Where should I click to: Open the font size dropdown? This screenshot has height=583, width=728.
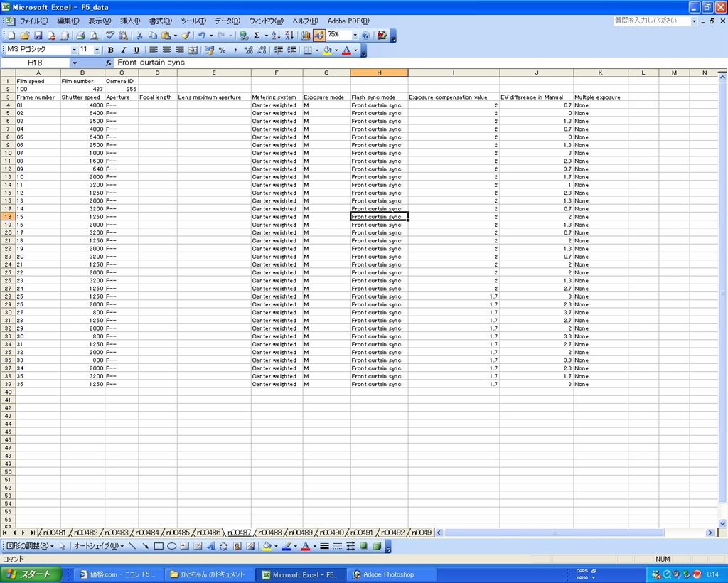point(97,50)
